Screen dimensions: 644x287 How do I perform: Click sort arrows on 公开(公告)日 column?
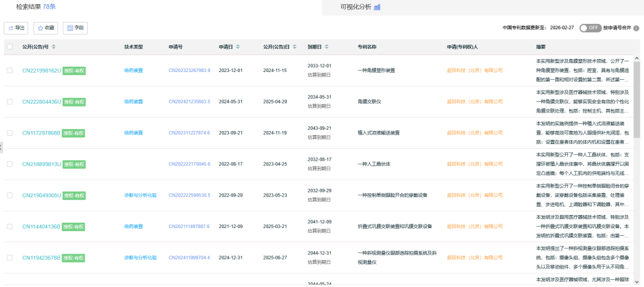coord(295,47)
